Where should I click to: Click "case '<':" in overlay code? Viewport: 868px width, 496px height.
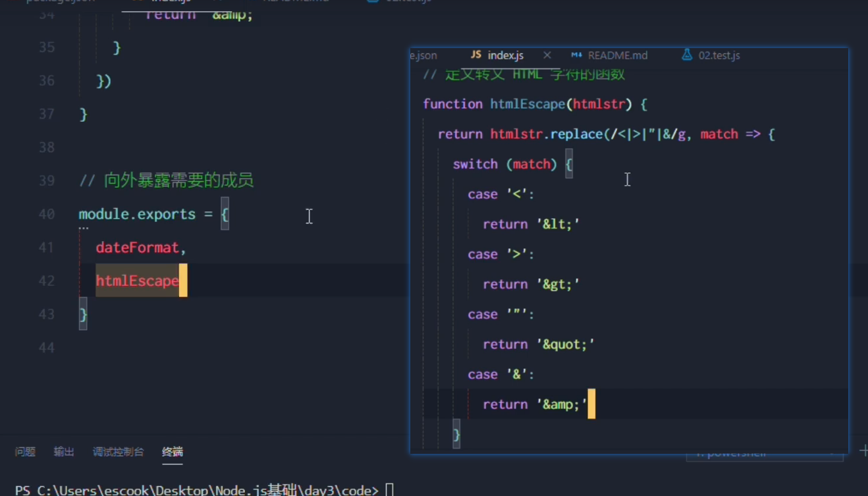point(501,194)
